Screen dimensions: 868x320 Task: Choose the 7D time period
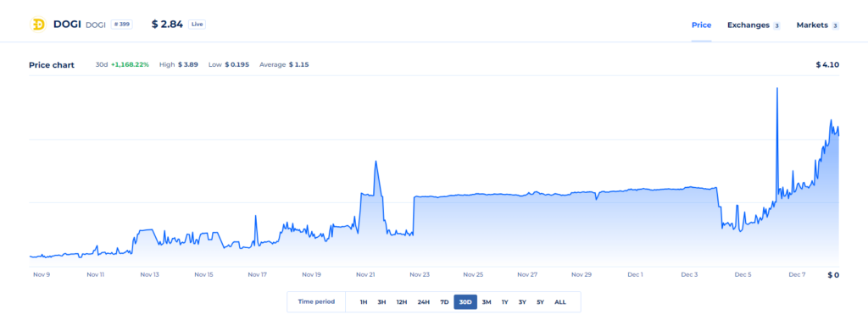pos(444,301)
